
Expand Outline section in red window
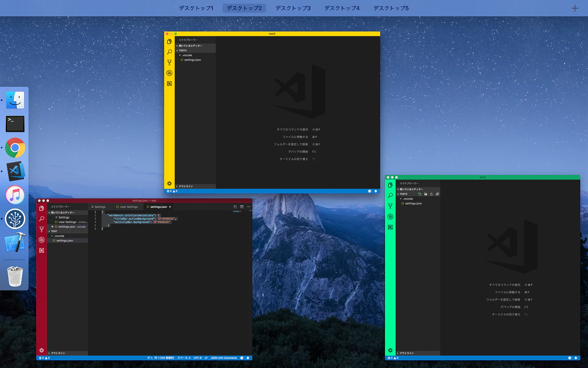(x=68, y=353)
